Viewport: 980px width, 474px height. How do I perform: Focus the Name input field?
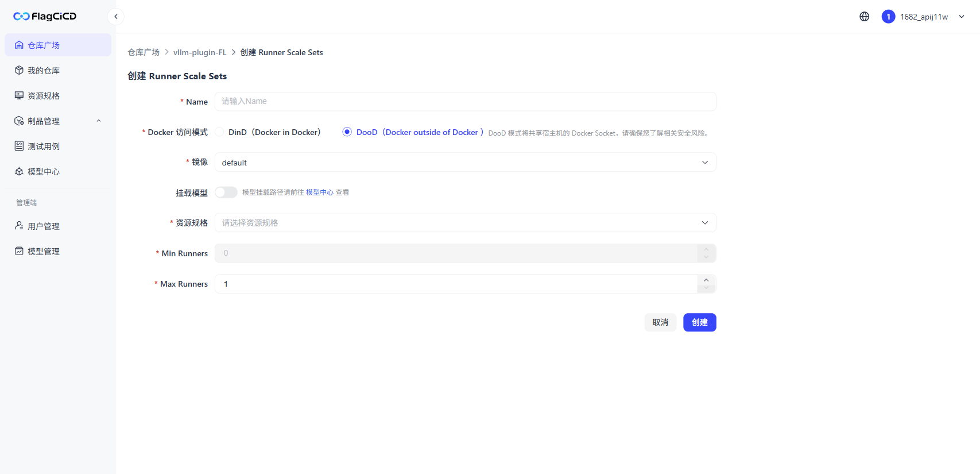tap(466, 101)
